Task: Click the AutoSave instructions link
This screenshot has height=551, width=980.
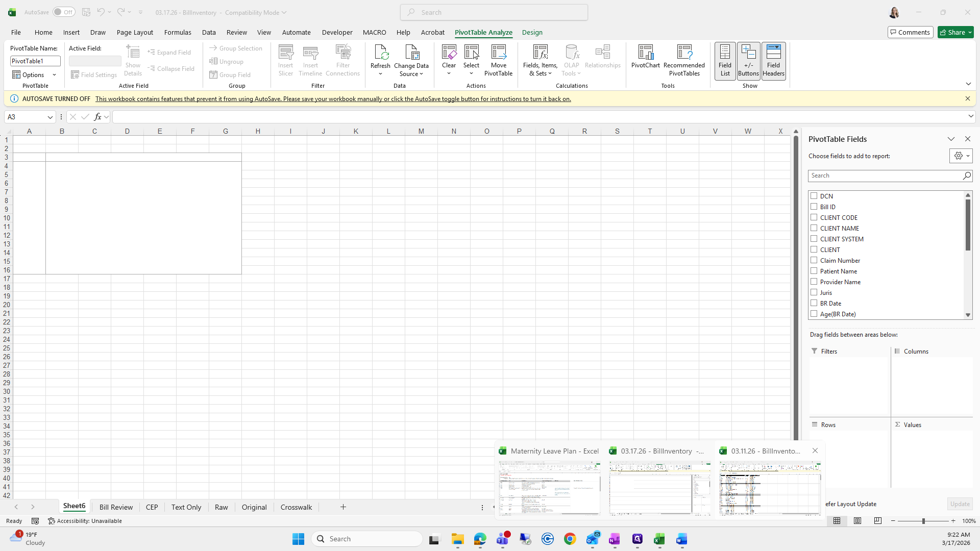Action: click(x=333, y=99)
